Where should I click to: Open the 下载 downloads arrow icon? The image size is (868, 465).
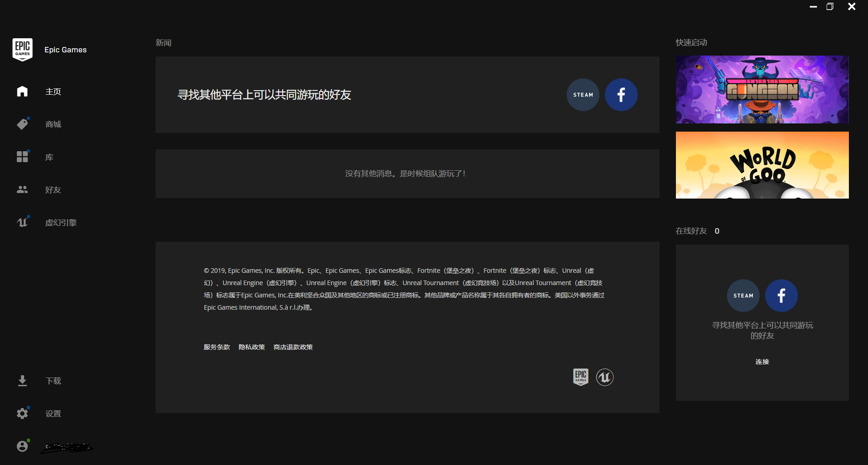pyautogui.click(x=22, y=381)
